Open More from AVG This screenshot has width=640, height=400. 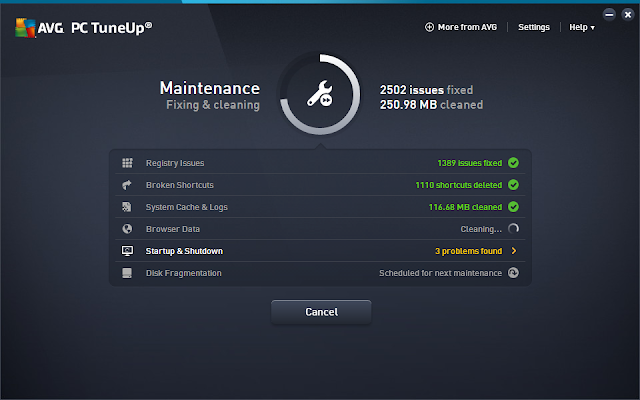tap(461, 27)
